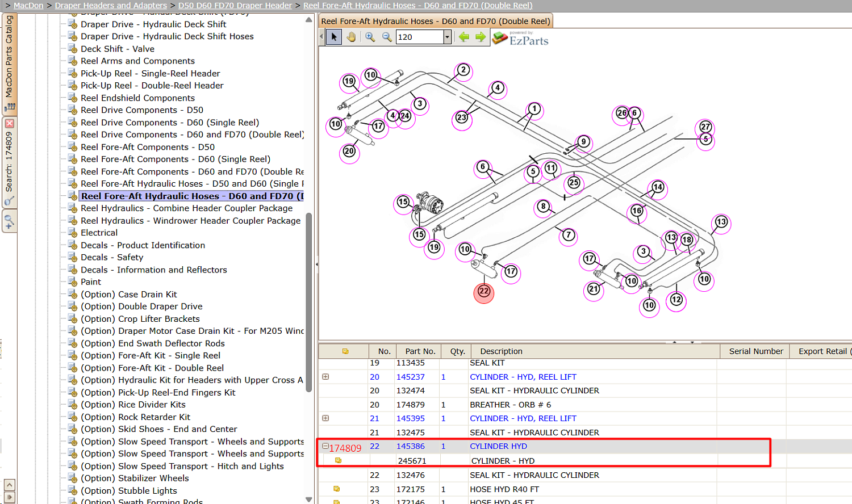Open Pick-Up Reel - Single-Reel Header page

151,73
